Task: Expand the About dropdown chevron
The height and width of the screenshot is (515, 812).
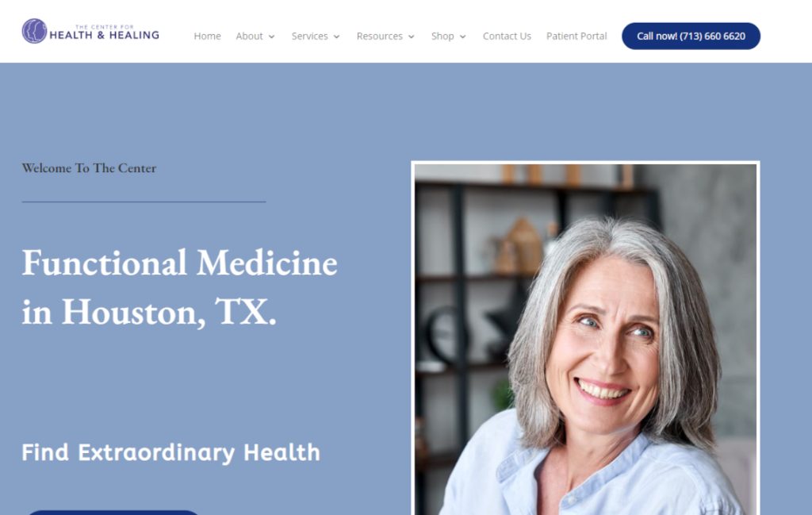Action: [271, 37]
